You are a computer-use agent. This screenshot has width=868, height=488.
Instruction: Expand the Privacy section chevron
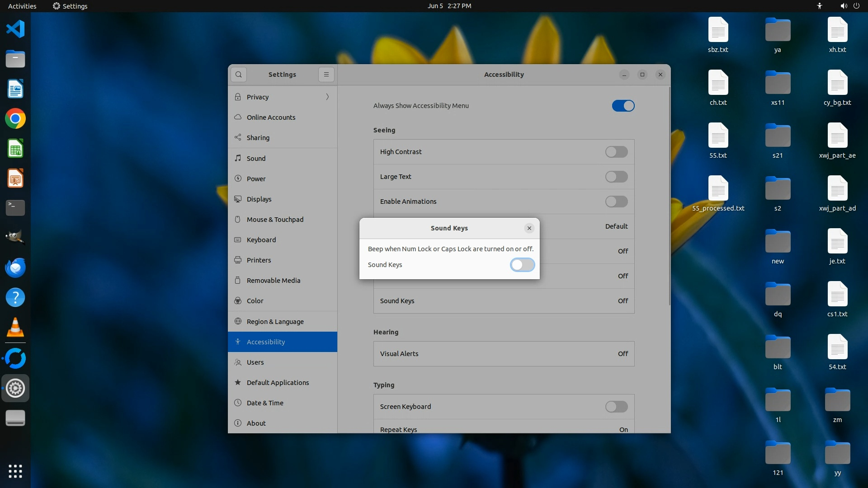pos(327,97)
